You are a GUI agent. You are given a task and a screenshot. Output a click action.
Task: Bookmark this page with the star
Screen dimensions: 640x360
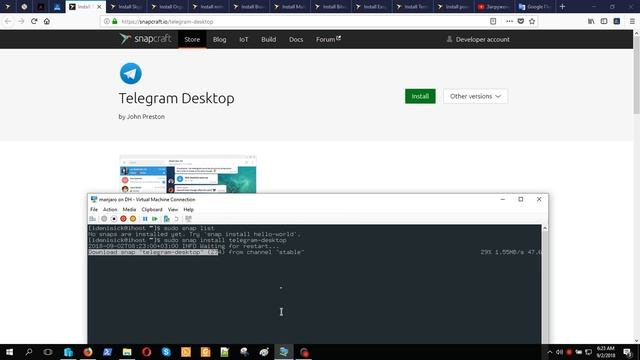[x=532, y=21]
